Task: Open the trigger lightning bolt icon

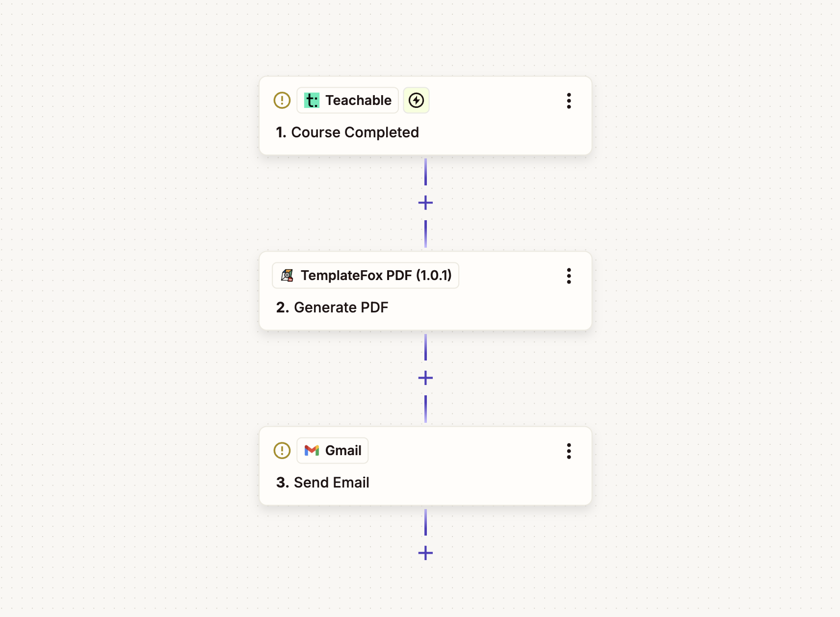Action: pos(416,100)
